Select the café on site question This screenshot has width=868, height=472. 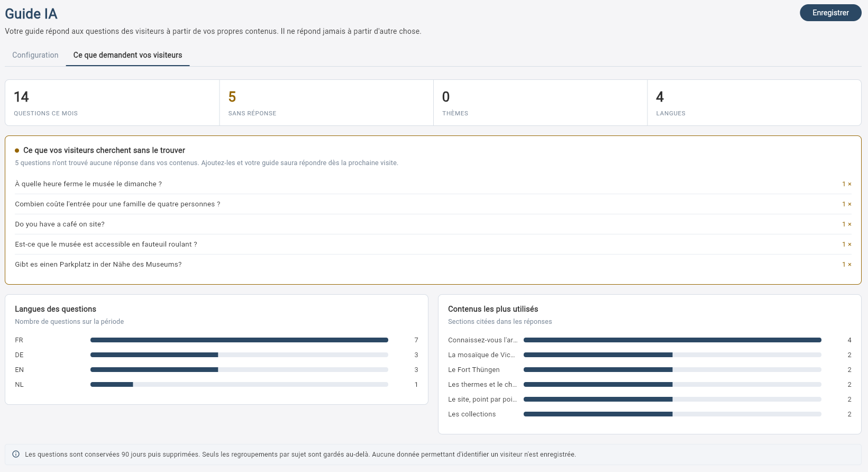point(433,224)
